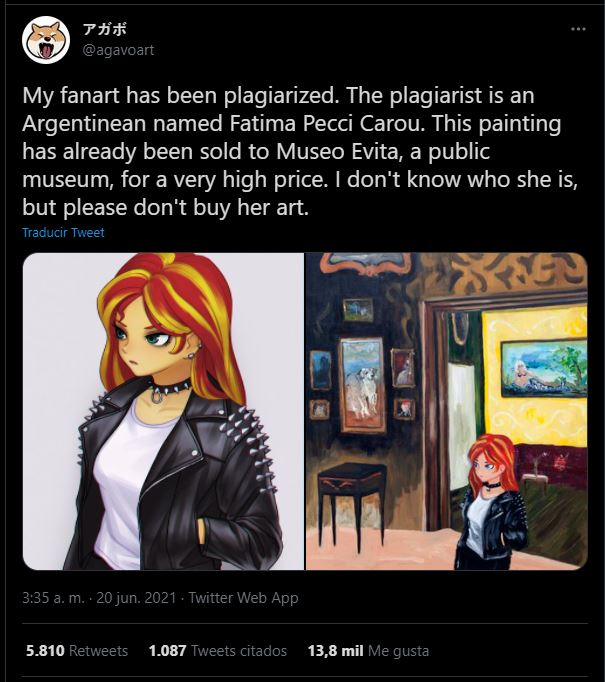The width and height of the screenshot is (605, 682).
Task: Click the 13,8 mil likes number
Action: (x=335, y=651)
